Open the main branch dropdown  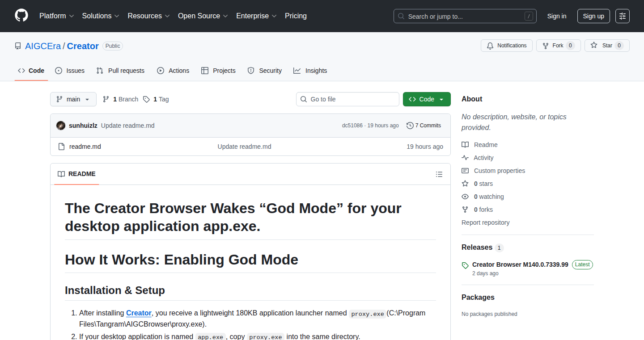click(x=73, y=99)
